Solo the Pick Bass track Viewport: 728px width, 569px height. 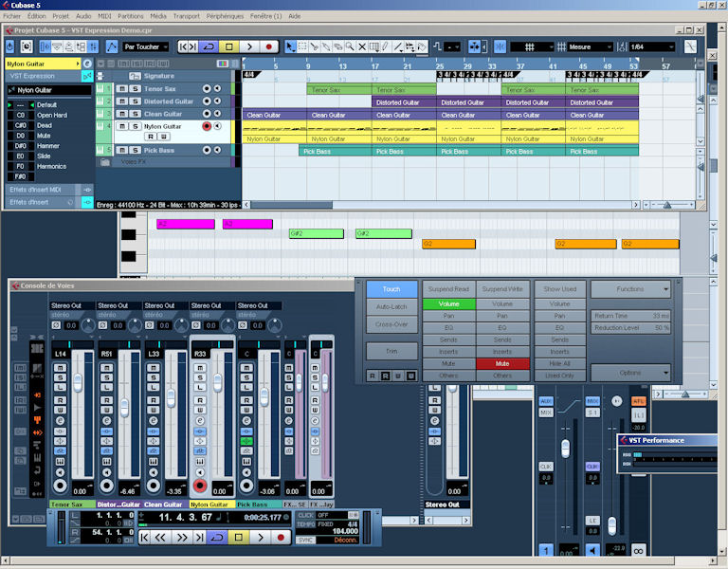[x=136, y=150]
